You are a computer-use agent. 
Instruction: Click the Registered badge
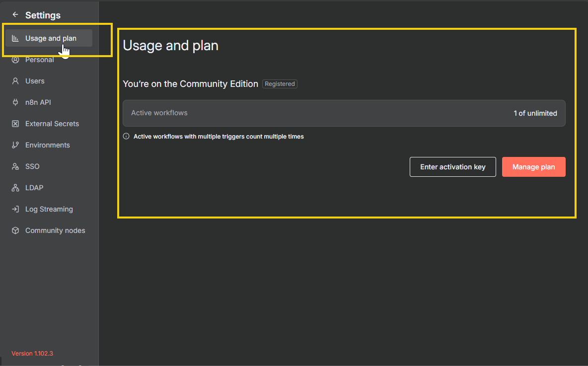tap(280, 84)
